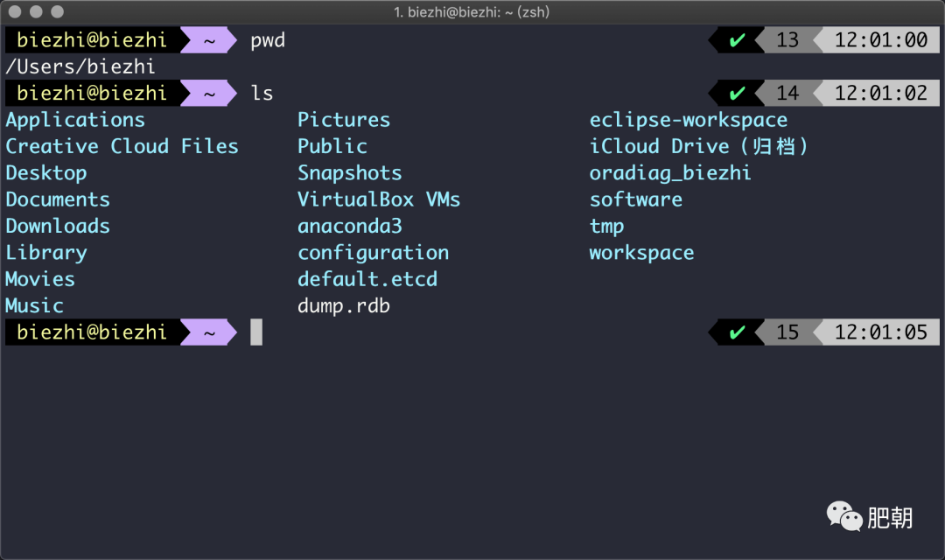Click the biezhi@biezhi prompt before pwd
The height and width of the screenshot is (560, 945).
coord(92,40)
